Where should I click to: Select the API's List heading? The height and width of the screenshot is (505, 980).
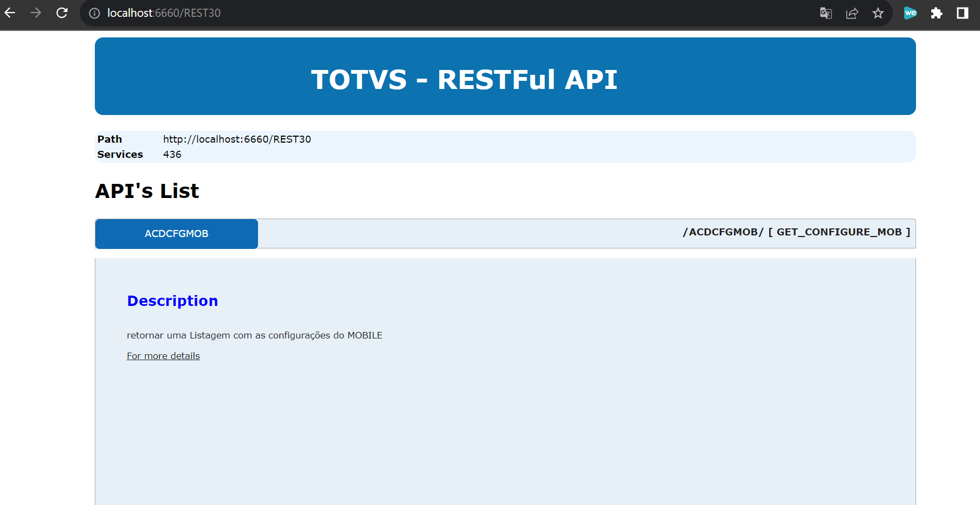point(147,191)
